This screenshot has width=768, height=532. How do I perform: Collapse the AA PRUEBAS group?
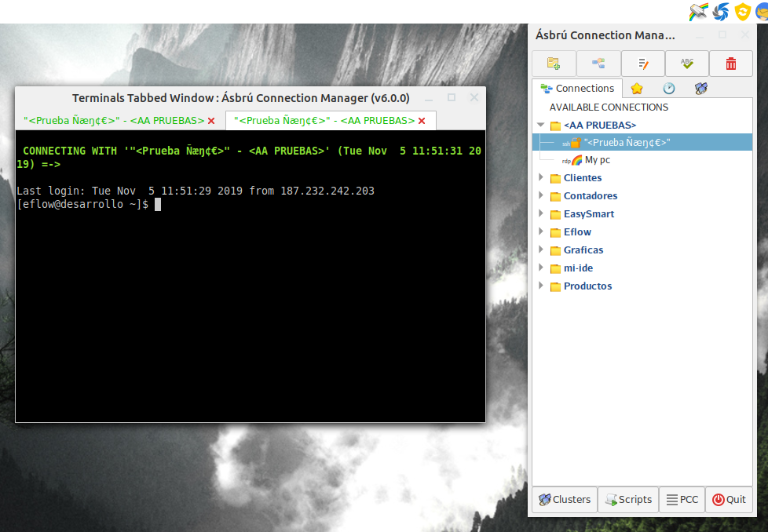539,124
